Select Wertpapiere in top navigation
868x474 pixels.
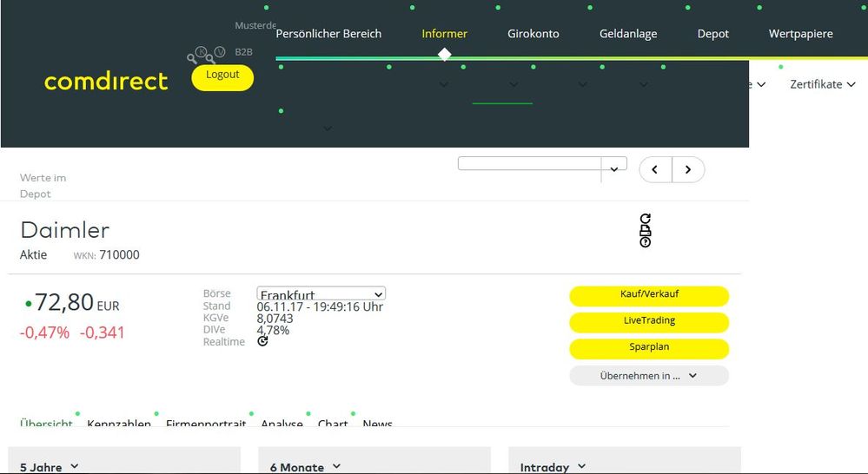800,34
